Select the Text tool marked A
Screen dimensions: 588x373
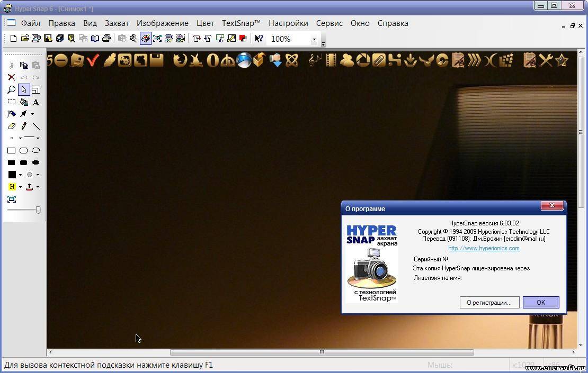(35, 102)
